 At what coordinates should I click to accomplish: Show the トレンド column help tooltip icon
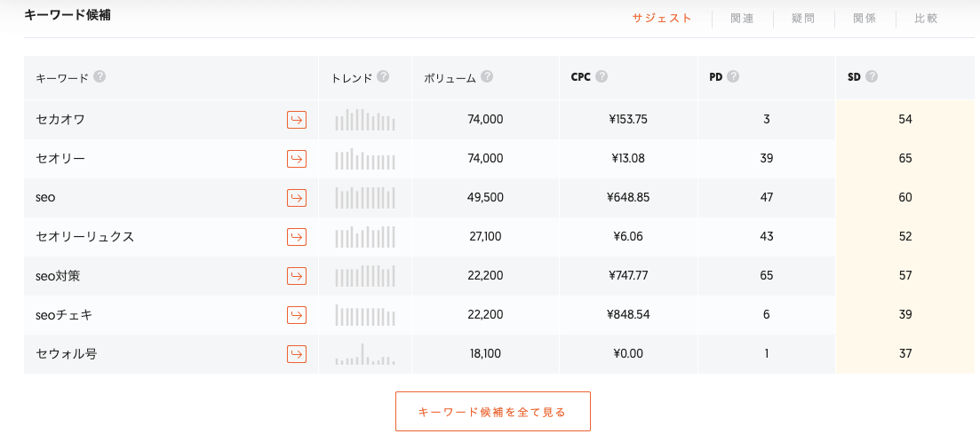coord(383,77)
